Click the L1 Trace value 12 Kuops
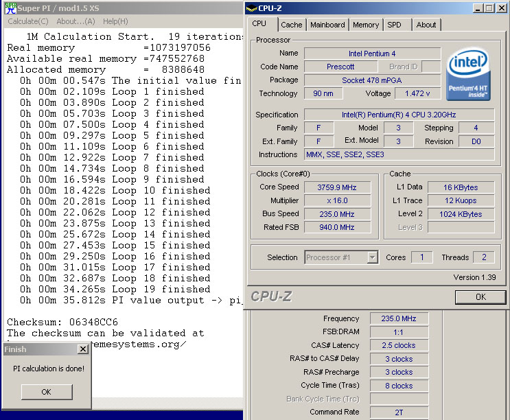510x420 pixels. pos(461,200)
